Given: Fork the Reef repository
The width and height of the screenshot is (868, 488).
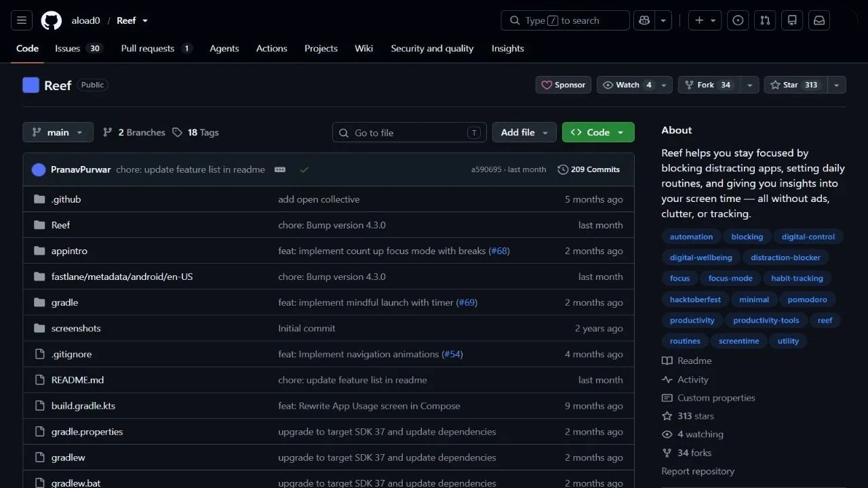Looking at the screenshot, I should pyautogui.click(x=709, y=85).
